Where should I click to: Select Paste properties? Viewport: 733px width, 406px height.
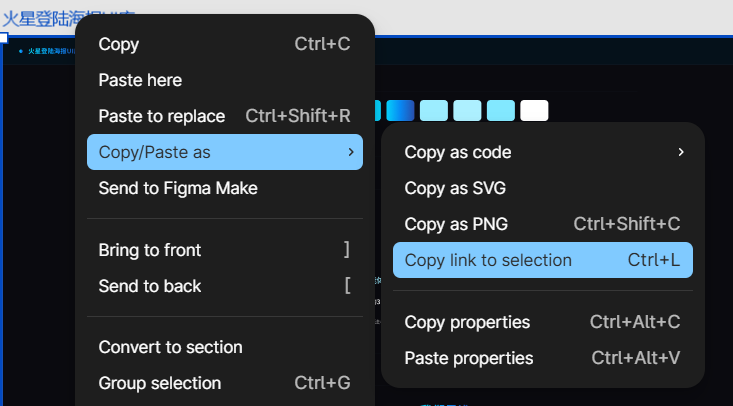pyautogui.click(x=468, y=358)
